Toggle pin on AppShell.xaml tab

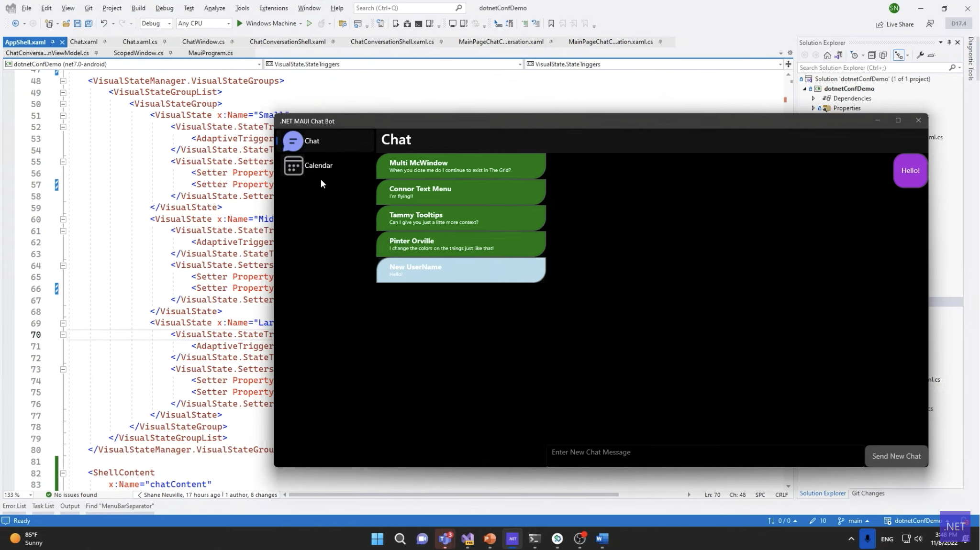(x=53, y=42)
